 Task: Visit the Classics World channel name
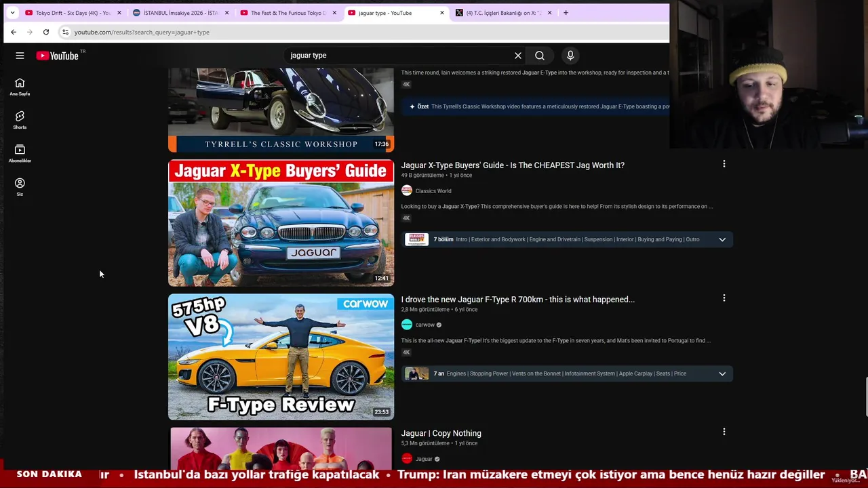433,191
